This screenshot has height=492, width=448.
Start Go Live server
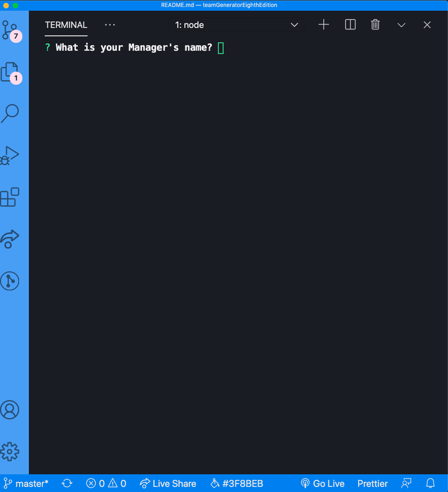pos(322,483)
